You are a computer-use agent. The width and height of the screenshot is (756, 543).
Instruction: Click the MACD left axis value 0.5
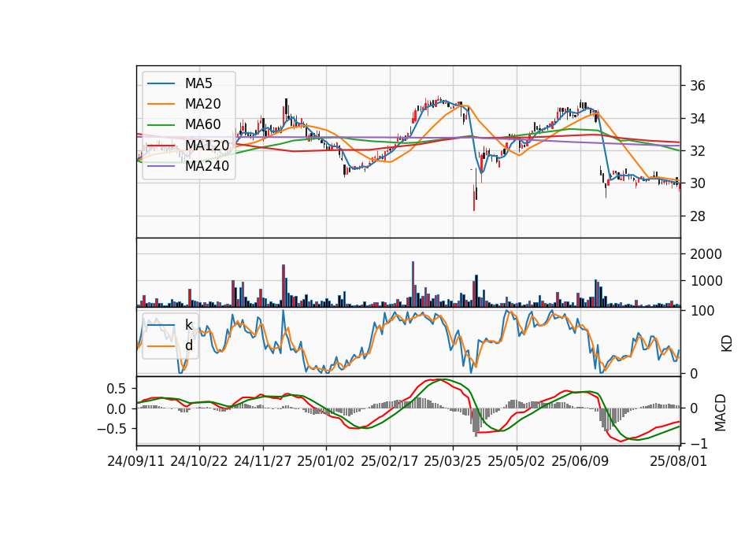click(x=117, y=390)
